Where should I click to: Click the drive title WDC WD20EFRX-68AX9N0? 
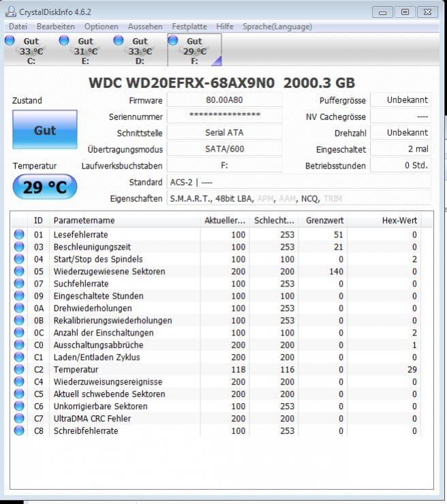181,83
